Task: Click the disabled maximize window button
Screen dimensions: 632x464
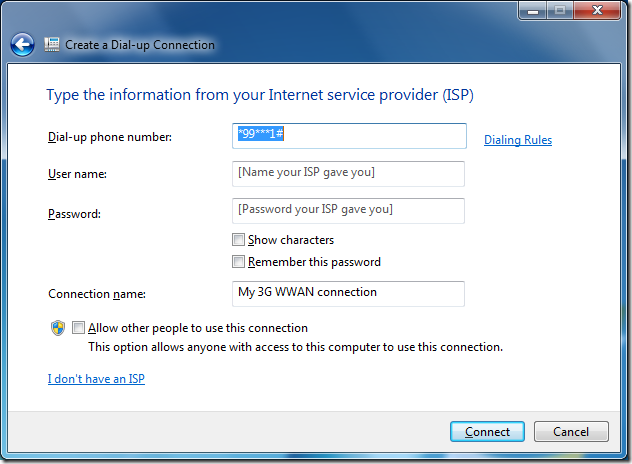Action: tap(559, 11)
